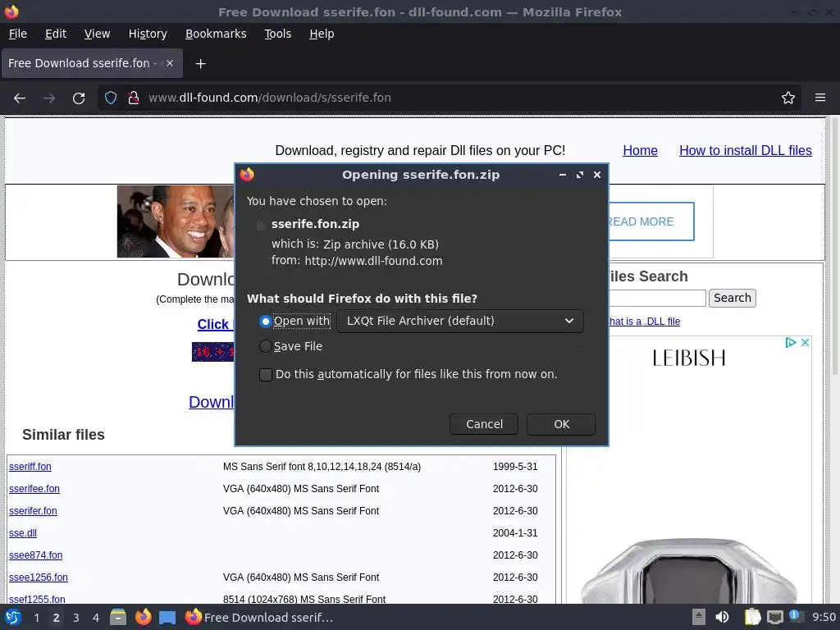Close the Opening sserife.fon.zip dialog
Screen dimensions: 840x630
597,175
